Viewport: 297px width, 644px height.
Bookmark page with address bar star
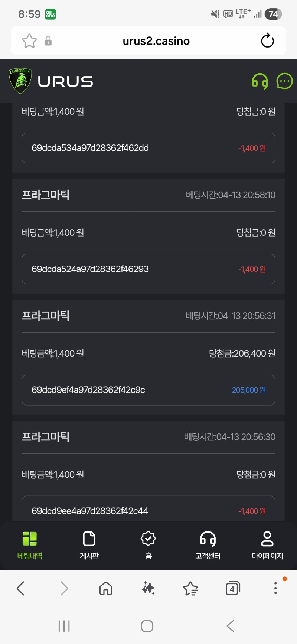click(29, 41)
